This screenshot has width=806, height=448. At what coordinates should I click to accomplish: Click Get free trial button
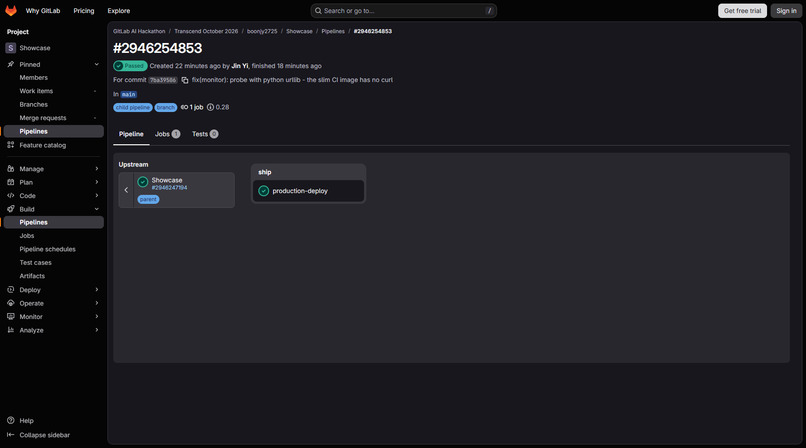[x=742, y=10]
